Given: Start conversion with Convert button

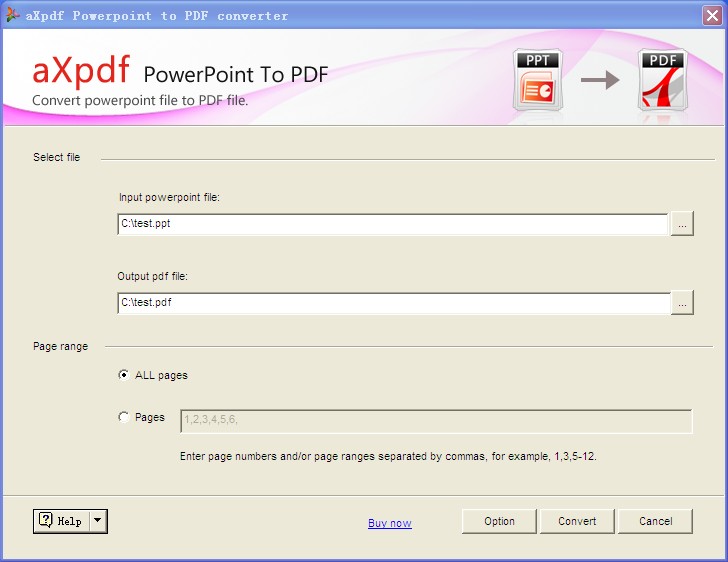Looking at the screenshot, I should click(577, 521).
